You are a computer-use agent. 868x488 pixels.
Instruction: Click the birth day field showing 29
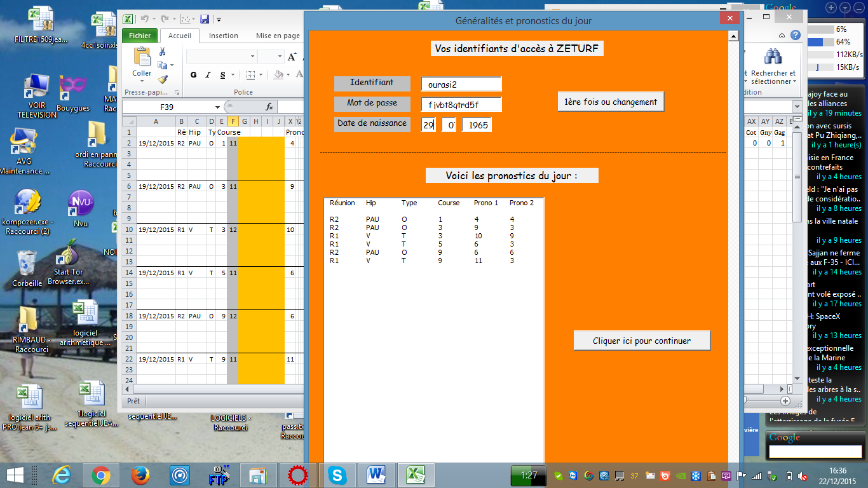[428, 125]
